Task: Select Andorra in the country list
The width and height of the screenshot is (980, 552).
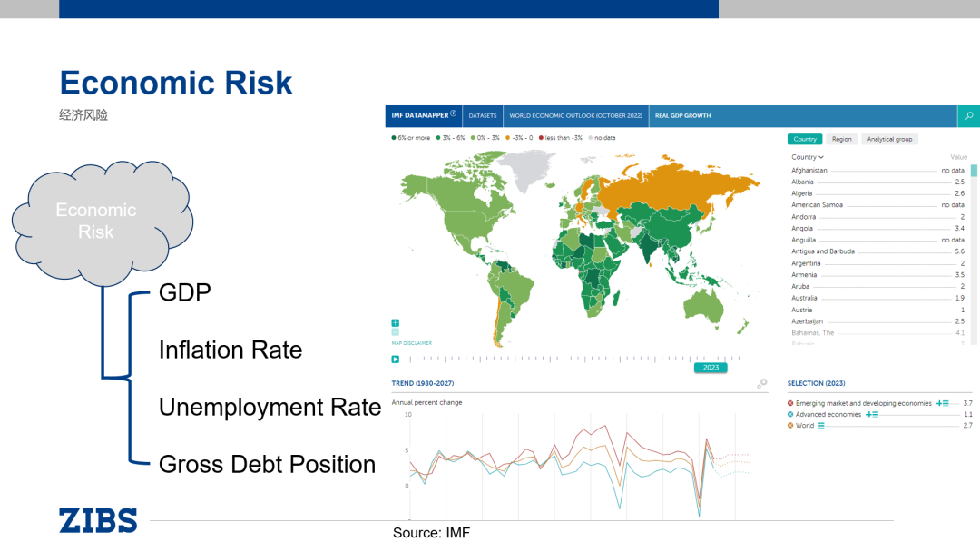Action: pyautogui.click(x=877, y=217)
